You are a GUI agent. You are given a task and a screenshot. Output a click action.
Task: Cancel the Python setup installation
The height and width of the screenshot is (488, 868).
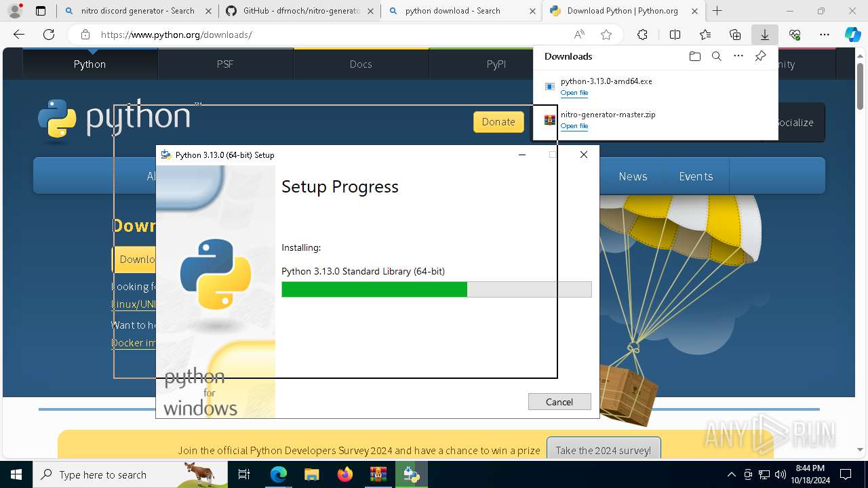point(559,402)
